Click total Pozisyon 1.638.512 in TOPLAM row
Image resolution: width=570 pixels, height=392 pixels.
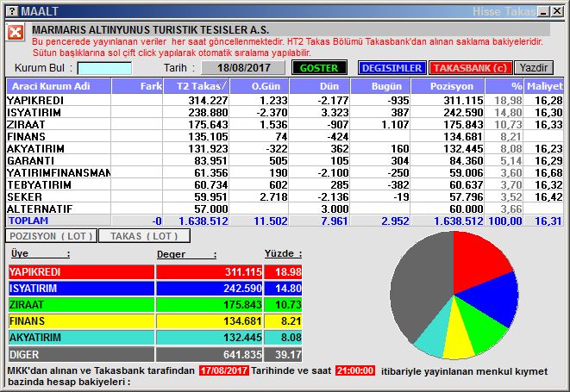459,221
